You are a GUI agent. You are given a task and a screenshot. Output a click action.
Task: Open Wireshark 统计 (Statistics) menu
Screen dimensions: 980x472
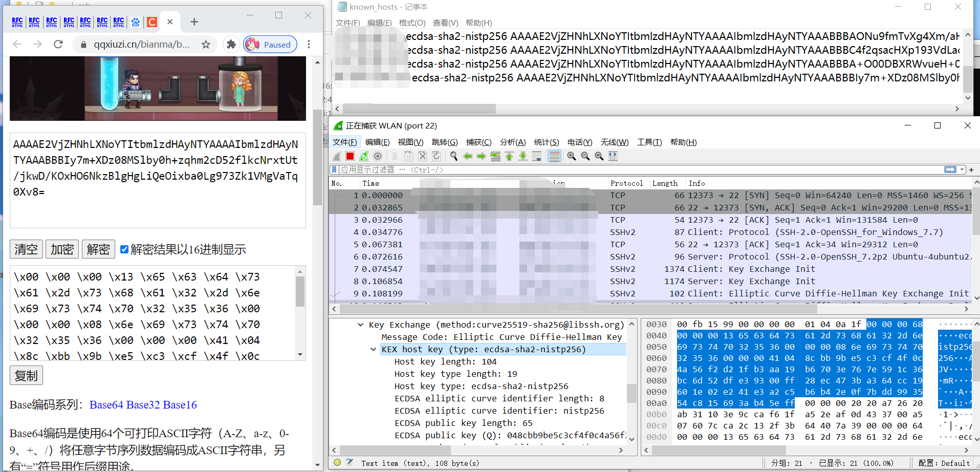tap(547, 142)
